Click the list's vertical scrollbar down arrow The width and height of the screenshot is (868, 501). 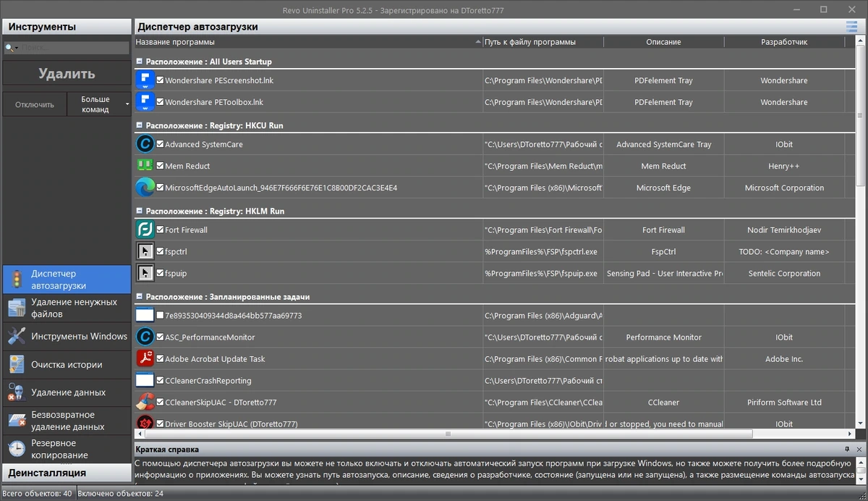point(861,425)
